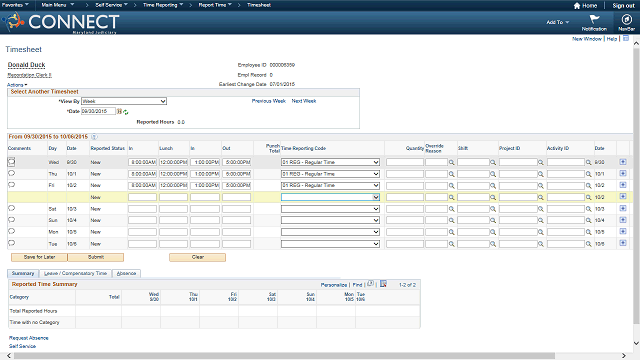This screenshot has height=360, width=640.
Task: Look up Override Reason for Wed 9/30 row
Action: 452,162
